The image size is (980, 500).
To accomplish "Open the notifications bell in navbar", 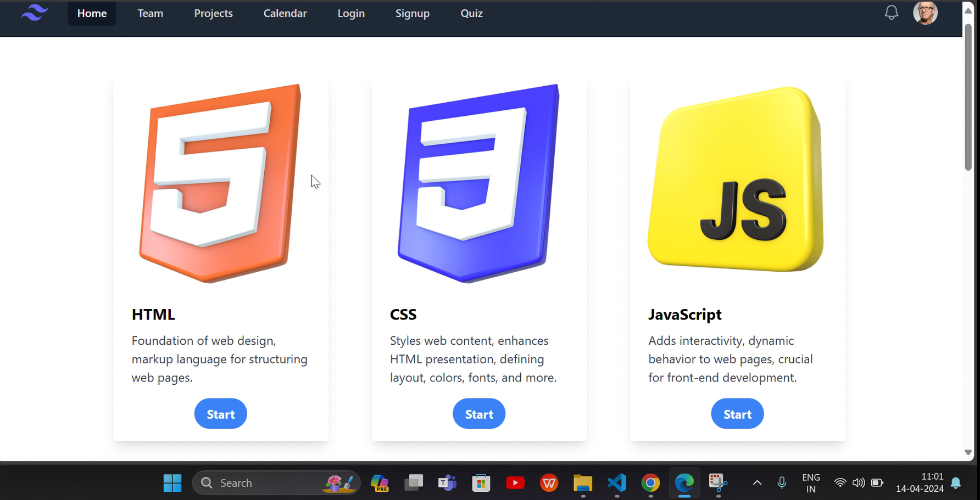I will pos(891,13).
